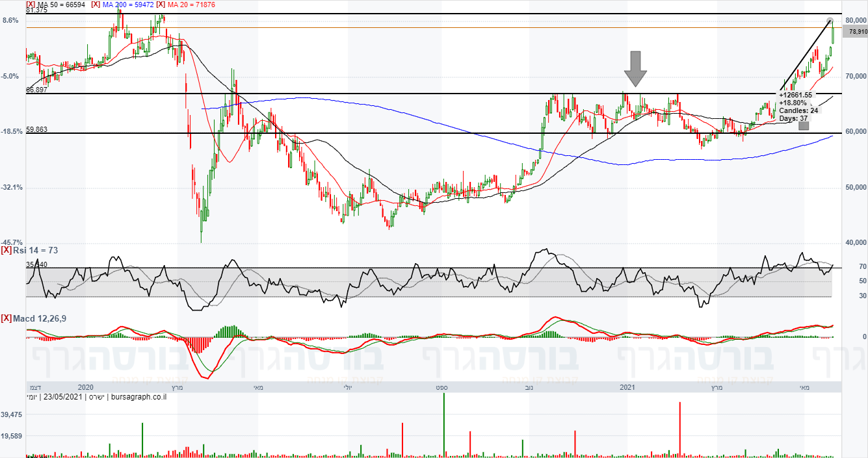Click the 2021 label on time axis
This screenshot has height=458, width=868.
tap(627, 387)
